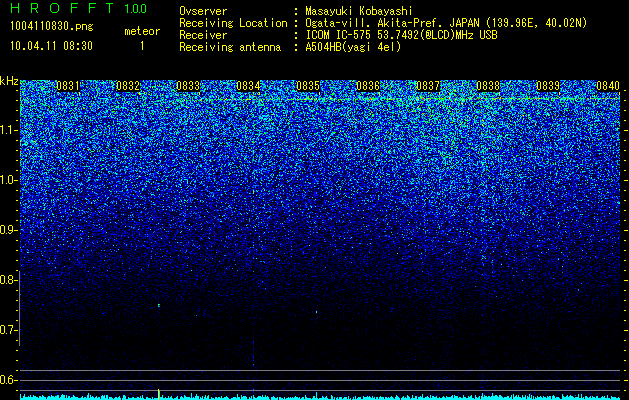Click the 0833 time marker

188,86
